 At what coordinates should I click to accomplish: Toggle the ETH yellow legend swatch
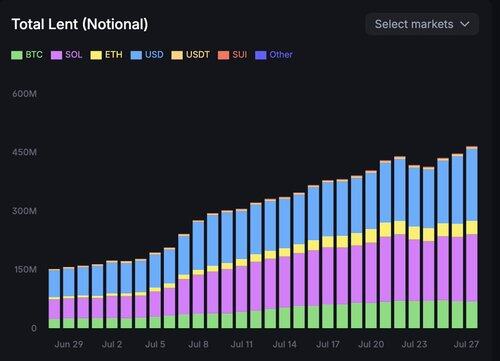click(x=96, y=55)
